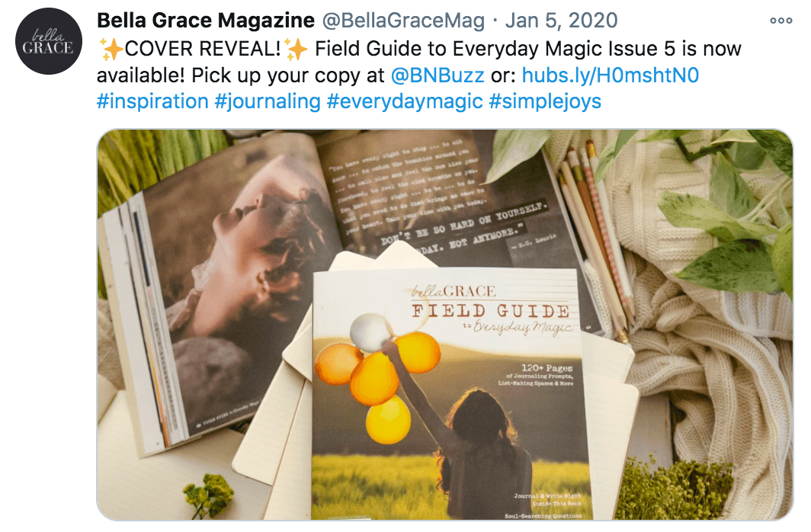Click the tweet text about Issue 5
811x532 pixels.
coord(419,62)
